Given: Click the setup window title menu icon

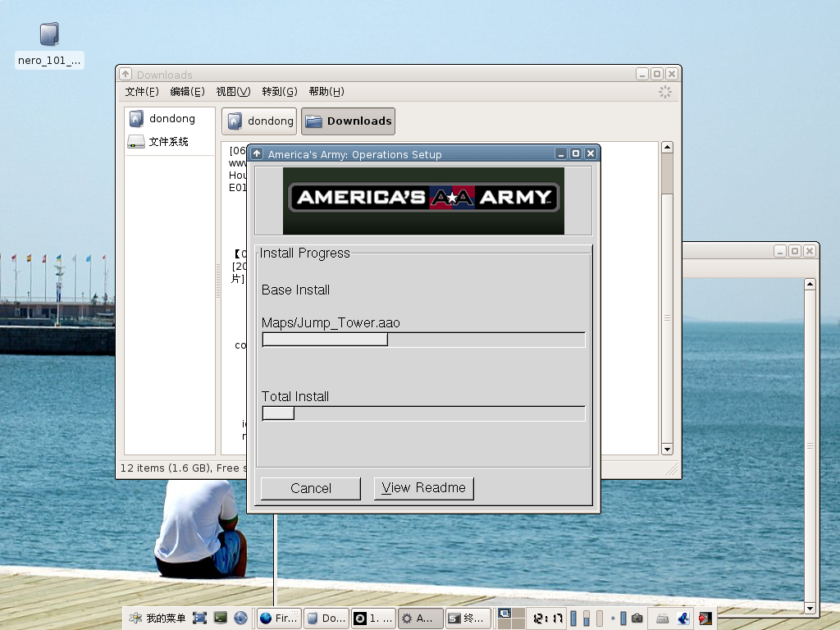Looking at the screenshot, I should coord(257,153).
